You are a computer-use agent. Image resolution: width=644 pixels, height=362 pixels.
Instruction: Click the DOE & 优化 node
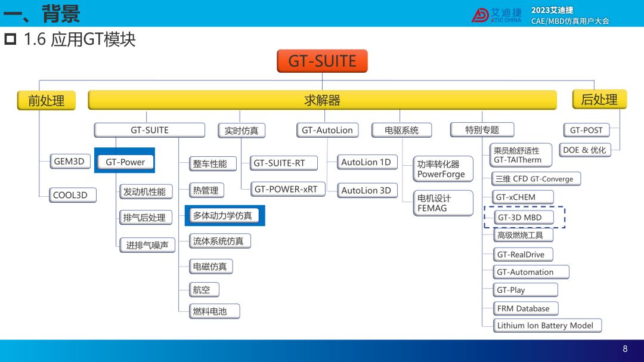pos(585,150)
